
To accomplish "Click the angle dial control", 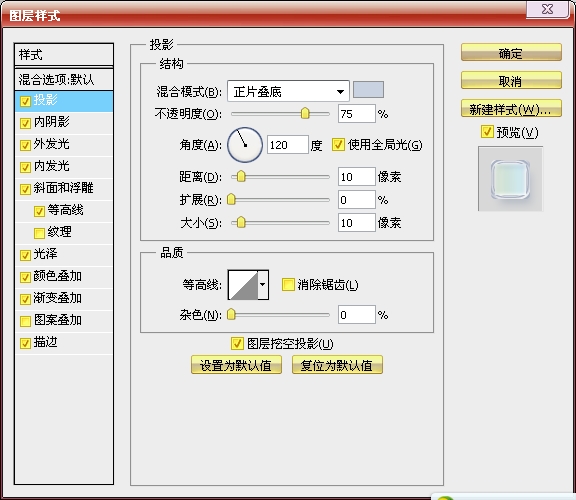I will tap(245, 145).
